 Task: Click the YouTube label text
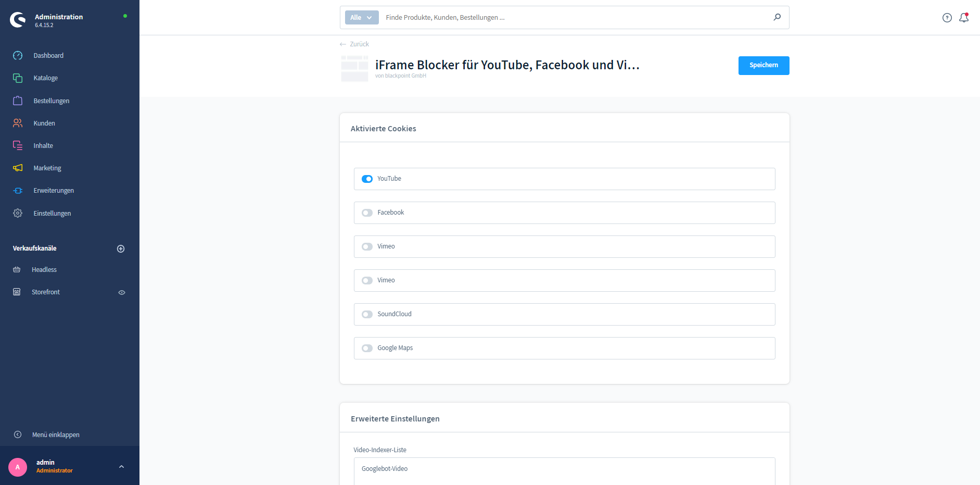coord(389,179)
